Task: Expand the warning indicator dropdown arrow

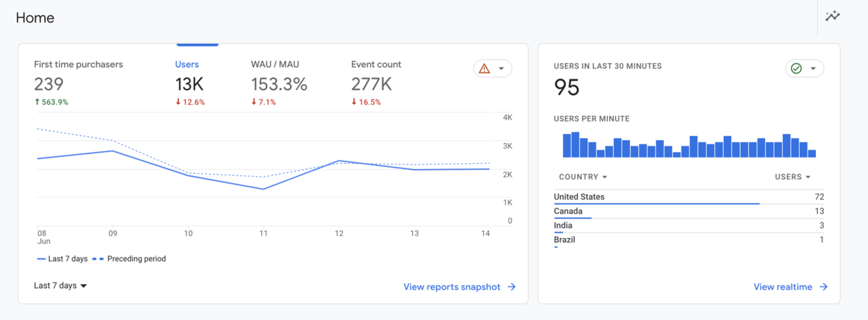Action: pyautogui.click(x=501, y=68)
